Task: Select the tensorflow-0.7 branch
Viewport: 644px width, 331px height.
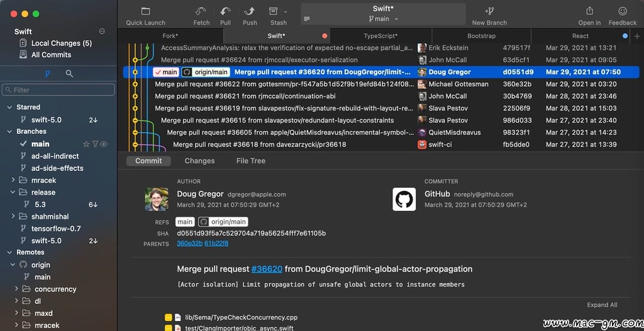Action: (56, 229)
